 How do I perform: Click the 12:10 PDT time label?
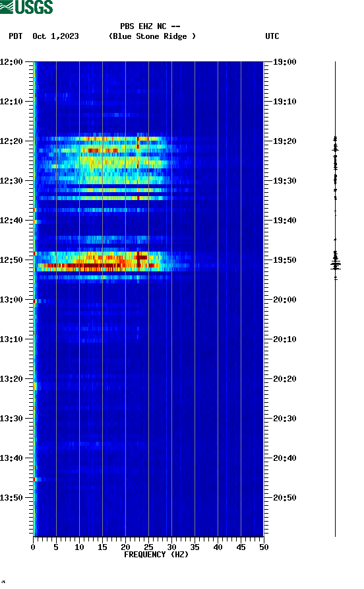(11, 102)
